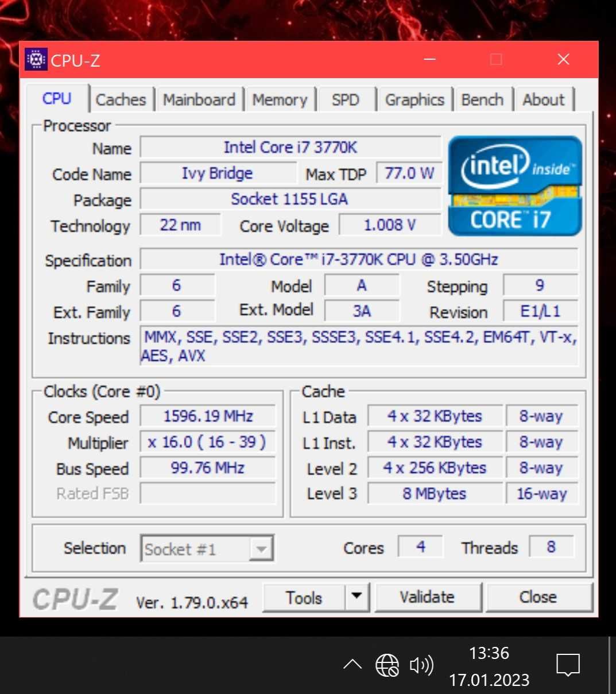The height and width of the screenshot is (694, 616).
Task: Click the CPU-Z app icon in title bar
Action: 36,59
